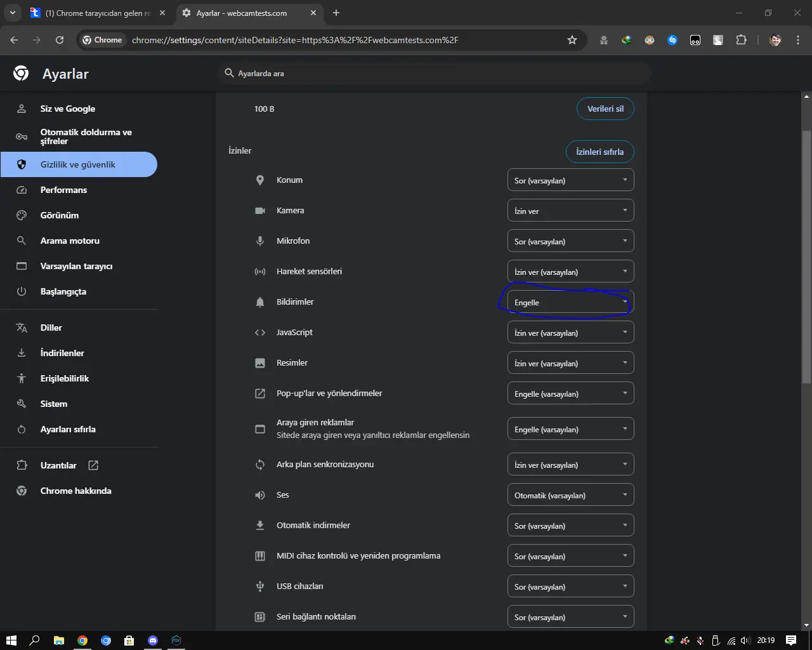
Task: Open the Ses Otomatik dropdown
Action: coord(571,495)
